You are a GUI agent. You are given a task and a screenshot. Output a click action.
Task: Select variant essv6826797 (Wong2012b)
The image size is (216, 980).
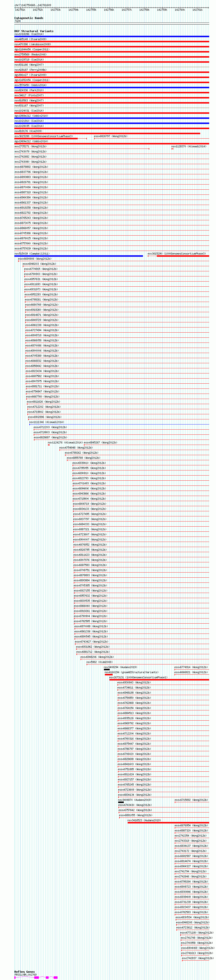(110, 136)
